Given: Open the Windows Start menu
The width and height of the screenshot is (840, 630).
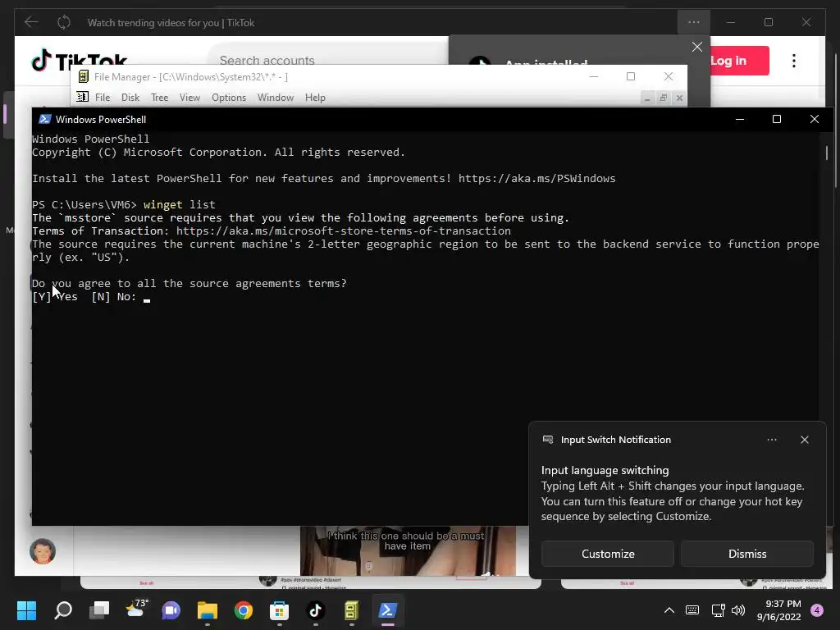Looking at the screenshot, I should tap(26, 610).
